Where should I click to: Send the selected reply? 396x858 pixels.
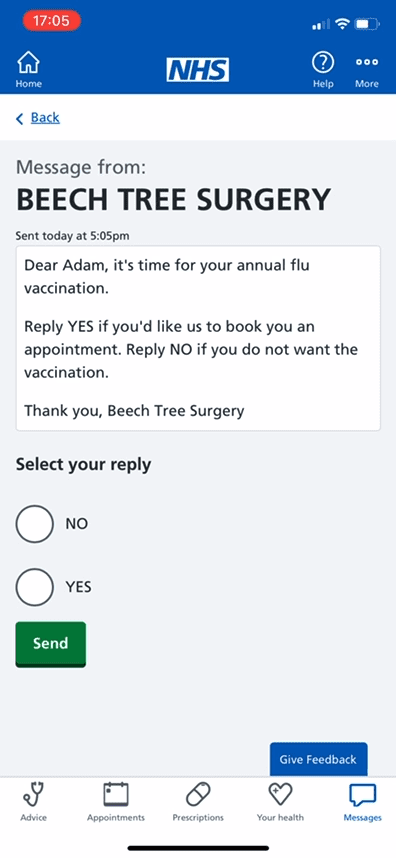50,644
